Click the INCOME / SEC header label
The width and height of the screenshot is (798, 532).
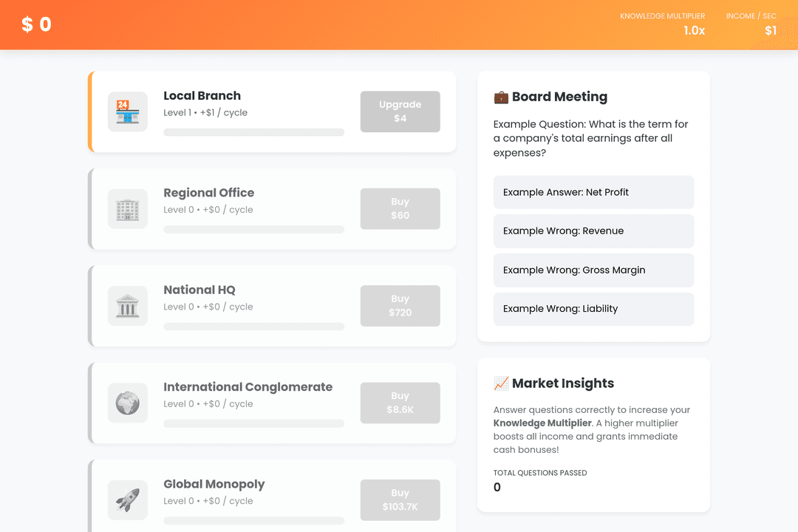[x=751, y=16]
